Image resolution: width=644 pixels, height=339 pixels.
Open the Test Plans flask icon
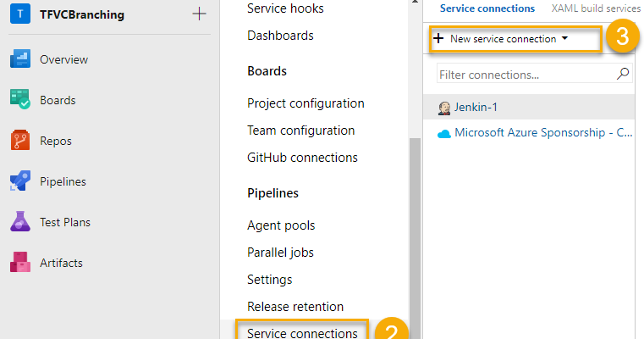(x=20, y=222)
